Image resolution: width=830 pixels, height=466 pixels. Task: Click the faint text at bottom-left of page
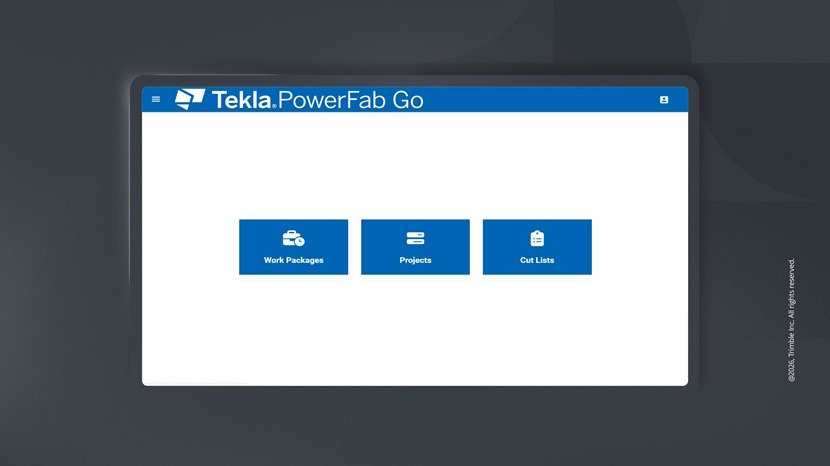click(200, 381)
